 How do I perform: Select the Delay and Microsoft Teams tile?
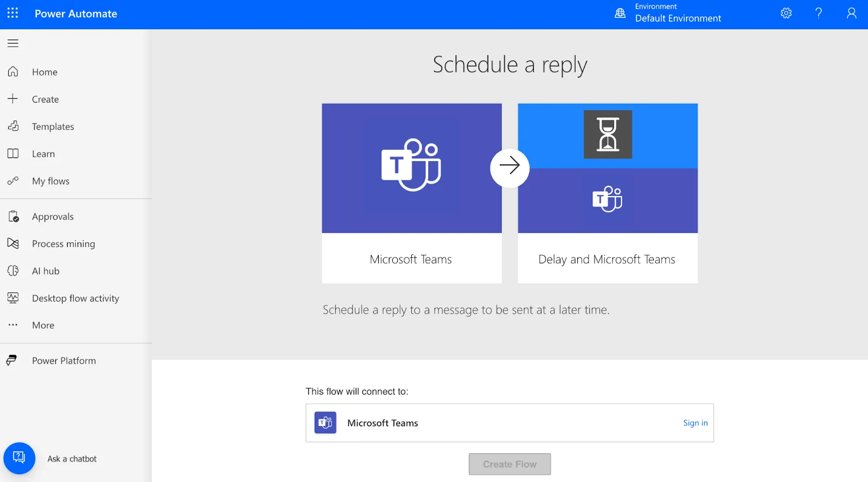click(x=608, y=193)
